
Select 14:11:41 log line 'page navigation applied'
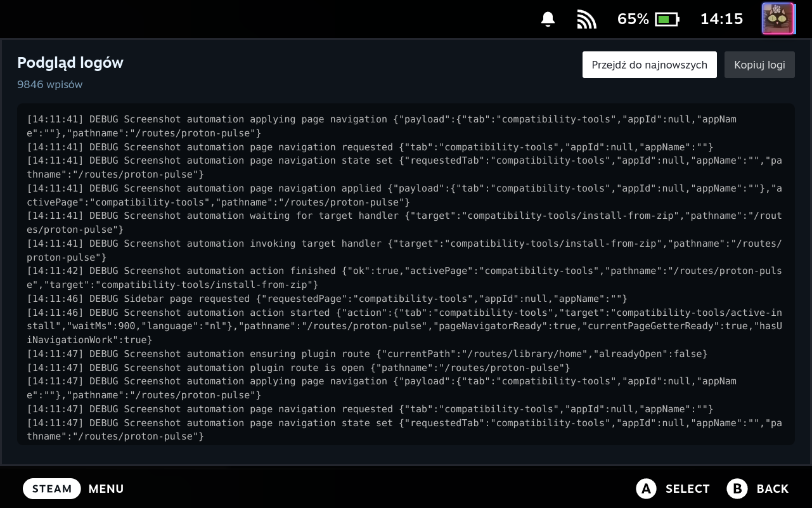click(404, 195)
